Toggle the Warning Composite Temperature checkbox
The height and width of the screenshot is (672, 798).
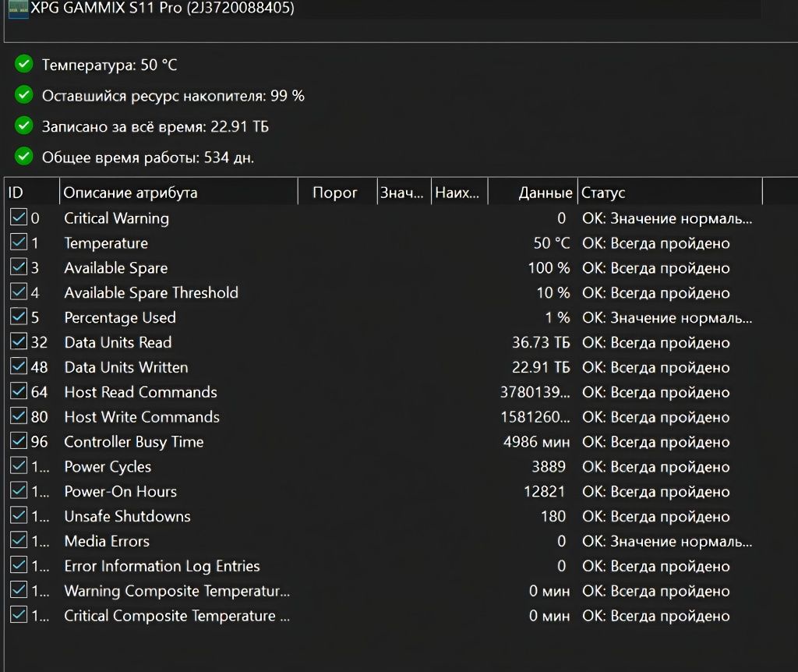point(19,590)
